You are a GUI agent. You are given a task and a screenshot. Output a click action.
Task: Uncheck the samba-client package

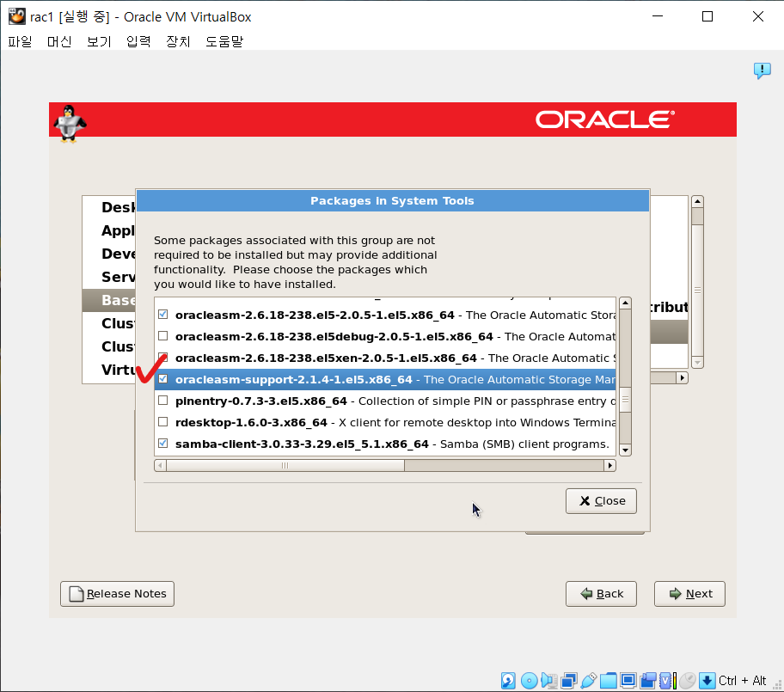pyautogui.click(x=163, y=444)
